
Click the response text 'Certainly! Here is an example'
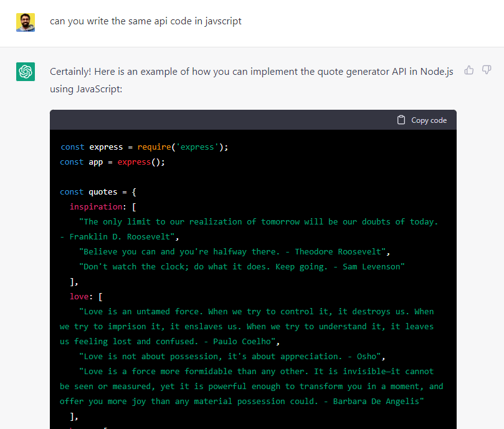[x=251, y=72]
